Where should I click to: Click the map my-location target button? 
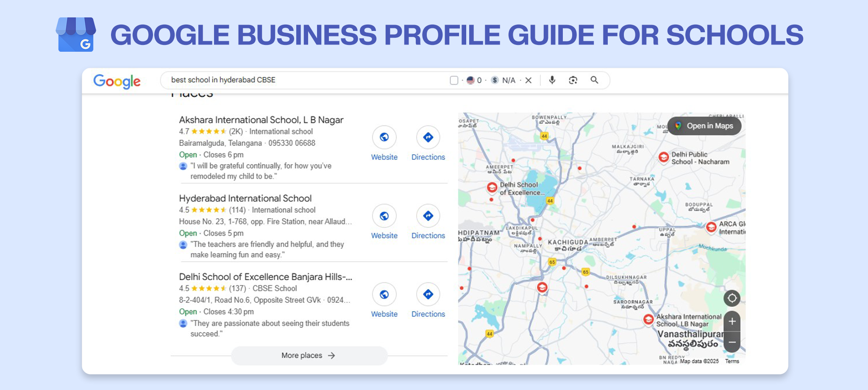tap(732, 298)
